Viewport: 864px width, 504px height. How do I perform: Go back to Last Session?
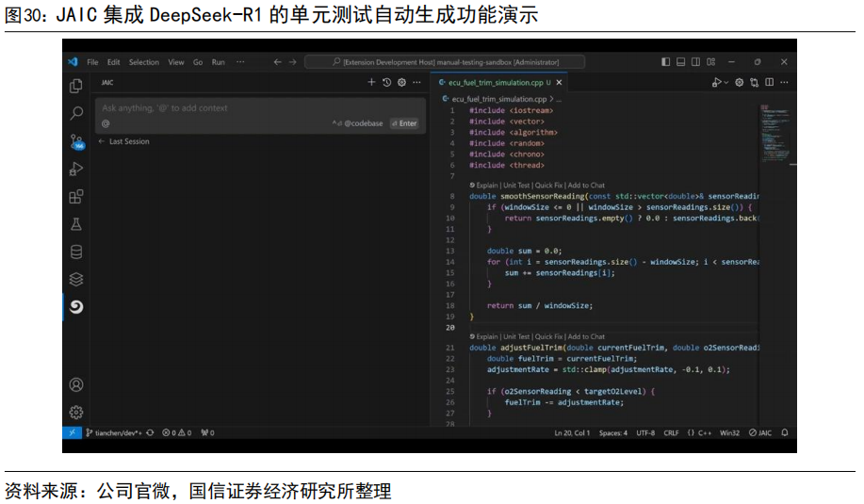click(123, 141)
